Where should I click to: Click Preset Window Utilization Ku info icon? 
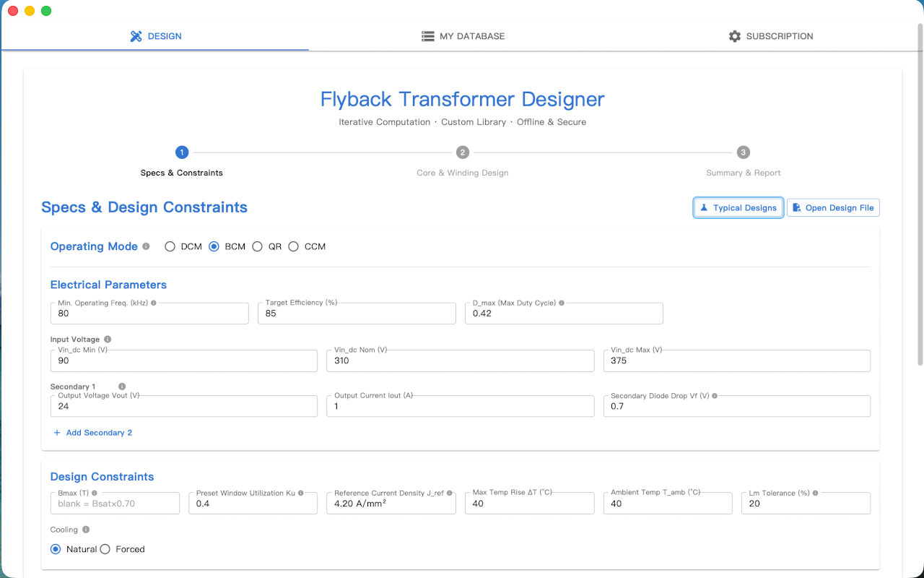300,493
